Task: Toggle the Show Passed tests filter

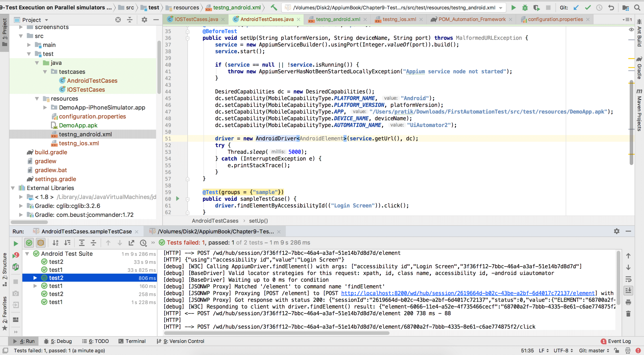Action: pyautogui.click(x=29, y=243)
